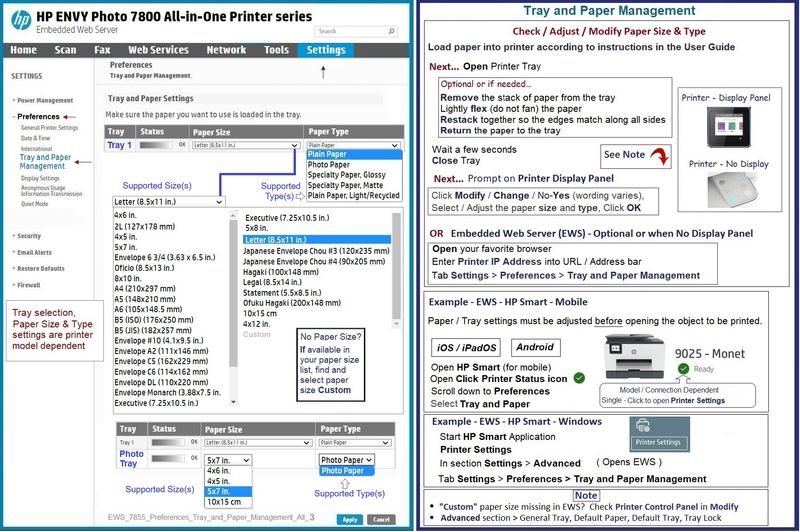Select the highlighted Letter (8.5x11 in.) option
Screen dimensions: 800x532
point(317,240)
